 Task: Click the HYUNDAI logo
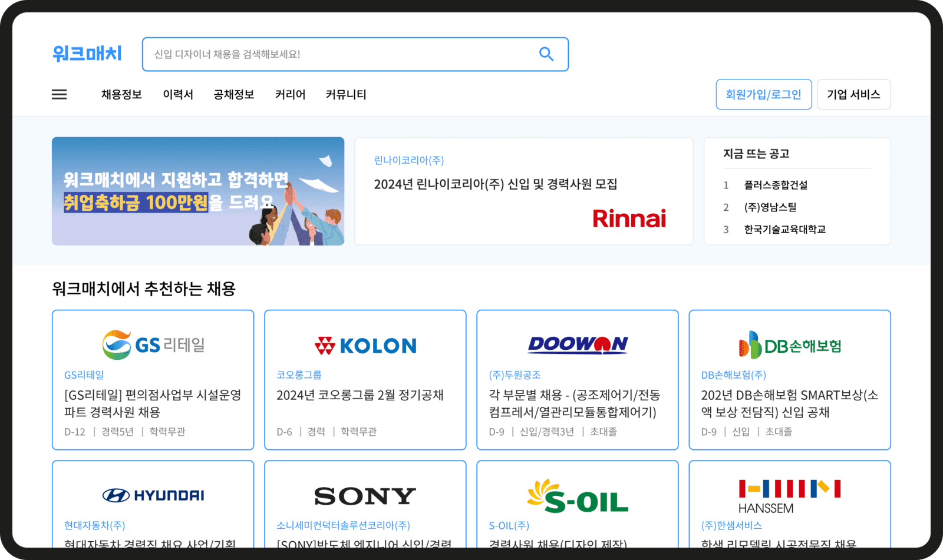[x=153, y=496]
